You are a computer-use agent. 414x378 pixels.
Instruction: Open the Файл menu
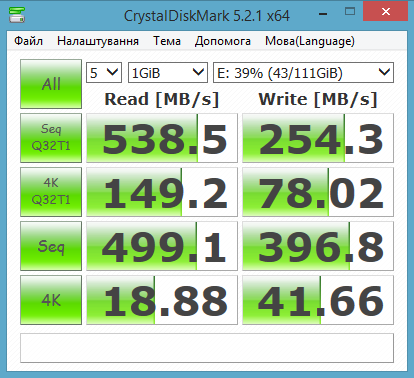(28, 41)
